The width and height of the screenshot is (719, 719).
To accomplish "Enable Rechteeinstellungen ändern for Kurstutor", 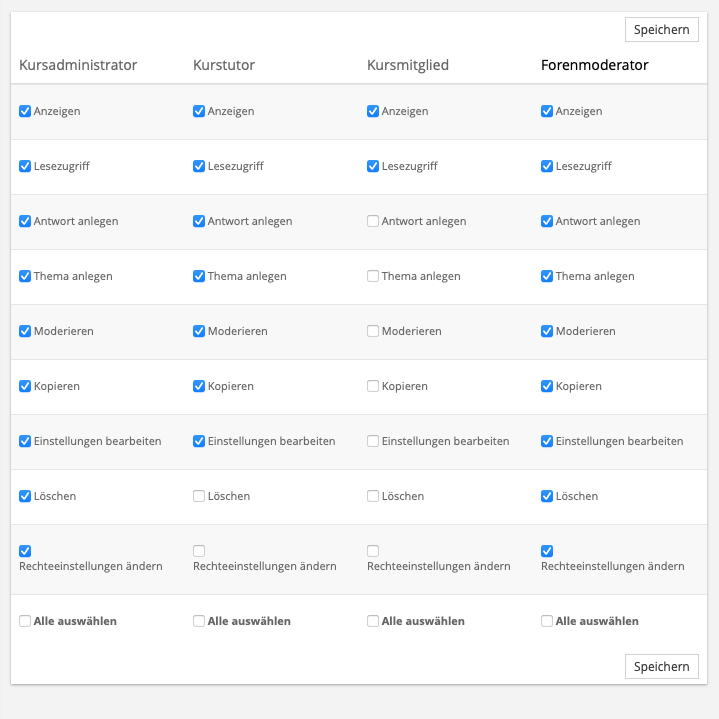I will click(x=199, y=551).
